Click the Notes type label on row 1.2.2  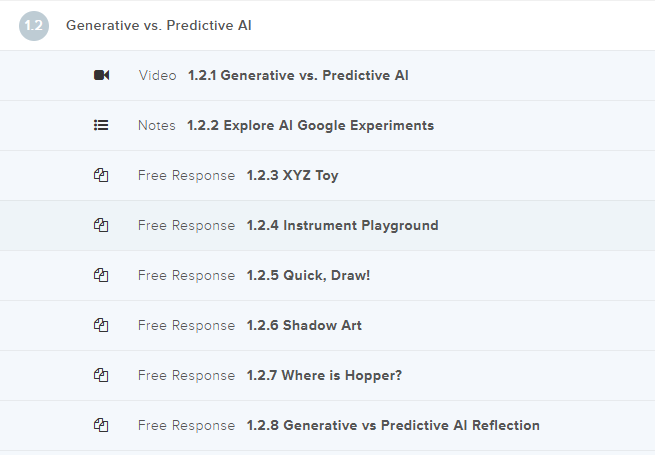click(x=157, y=125)
